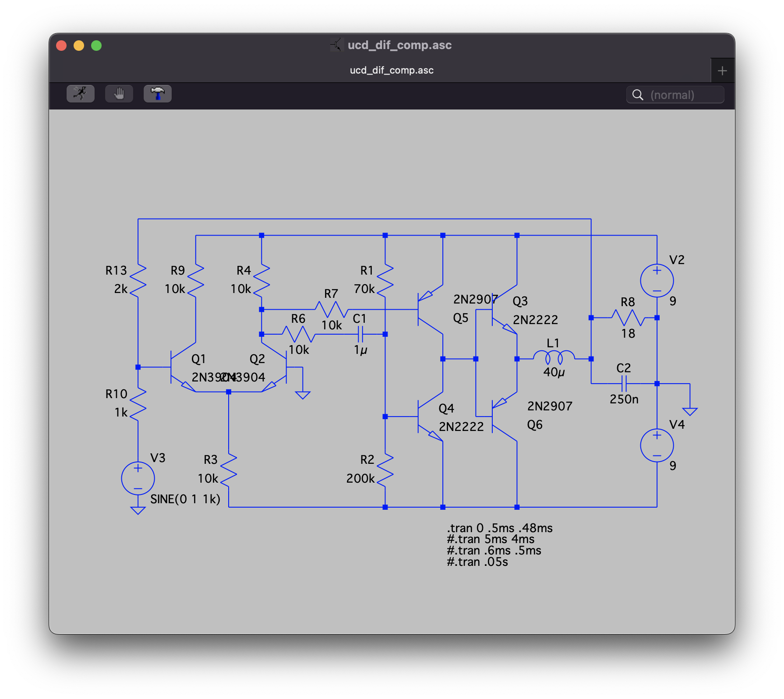Click resistor R13 symbol
784x699 pixels.
(x=138, y=281)
